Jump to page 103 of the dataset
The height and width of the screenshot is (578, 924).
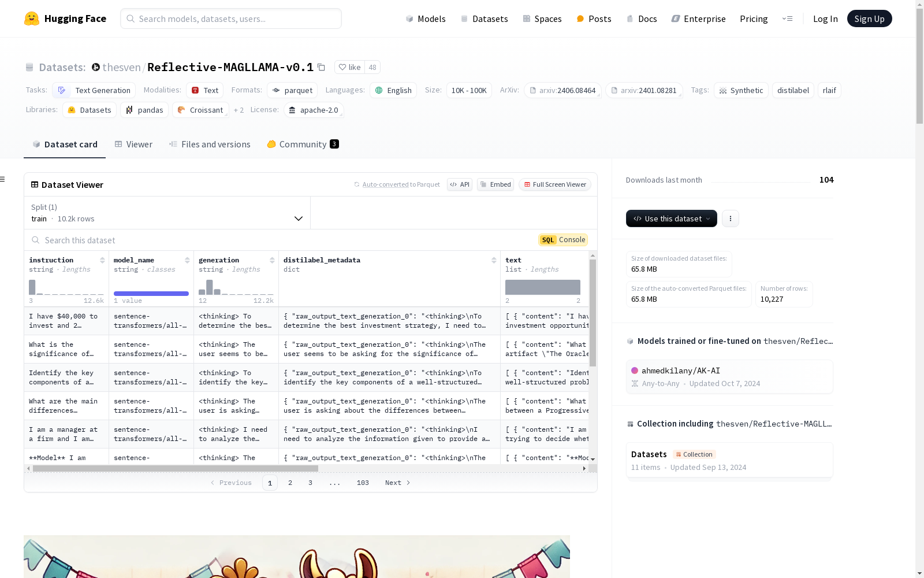[363, 483]
